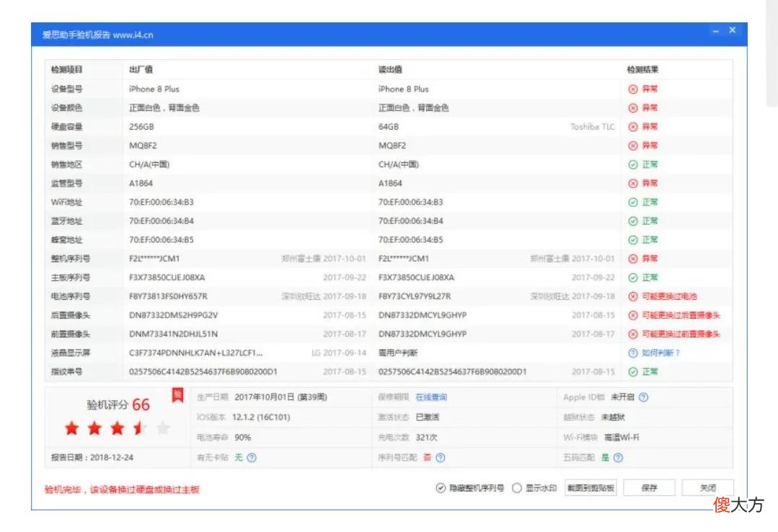
Task: Click the normal check icon in 指纹串号 row
Action: (x=632, y=372)
